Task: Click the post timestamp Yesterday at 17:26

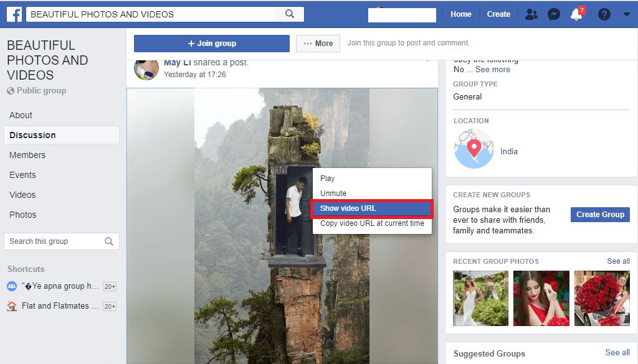Action: pos(195,75)
